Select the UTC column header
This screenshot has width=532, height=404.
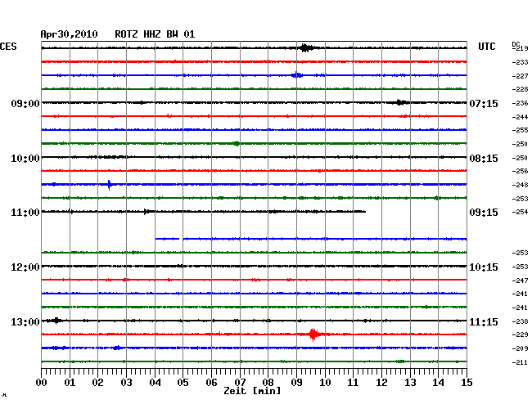(486, 47)
